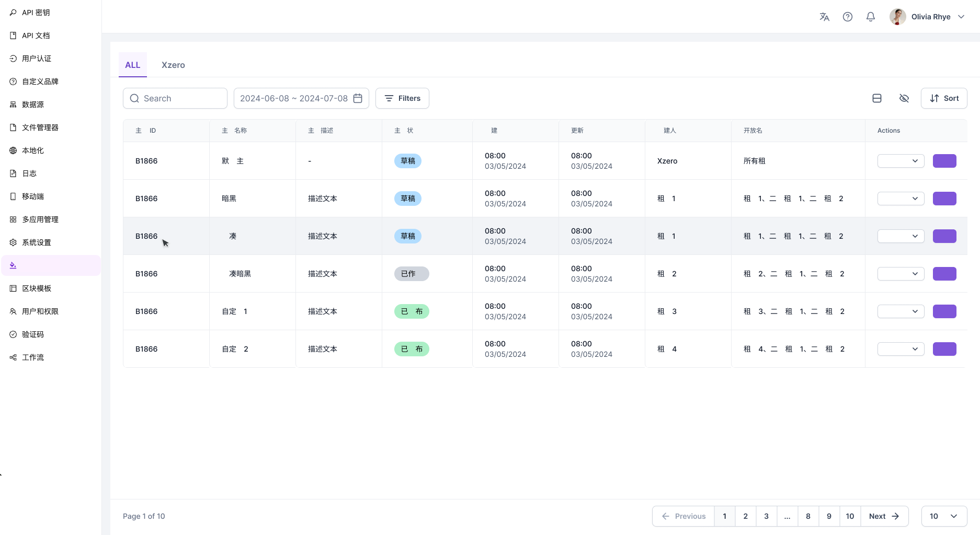The width and height of the screenshot is (980, 535).
Task: Open 多应用管理 in sidebar
Action: click(51, 219)
